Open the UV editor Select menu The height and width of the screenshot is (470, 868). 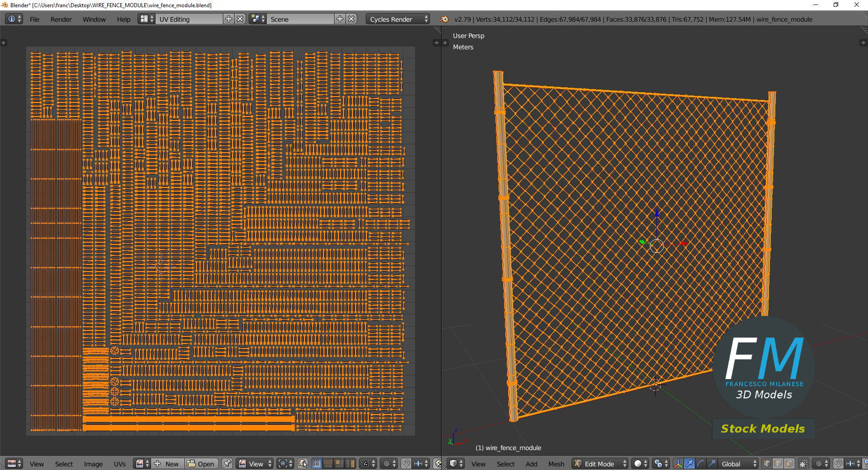tap(64, 464)
